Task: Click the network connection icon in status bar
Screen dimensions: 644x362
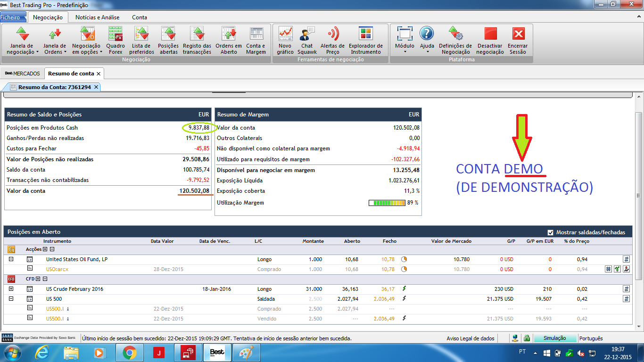Action: click(515, 338)
